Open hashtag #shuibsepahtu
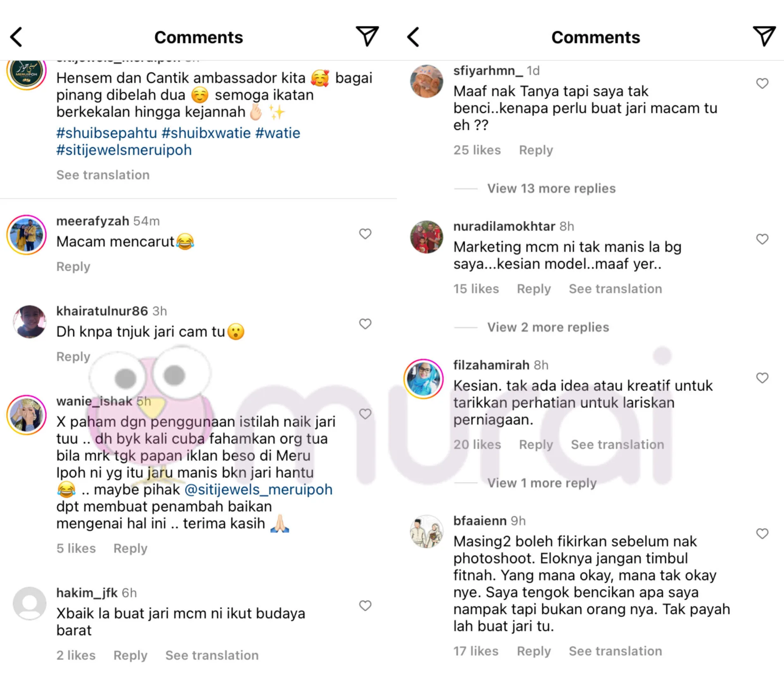This screenshot has width=784, height=675. click(107, 133)
